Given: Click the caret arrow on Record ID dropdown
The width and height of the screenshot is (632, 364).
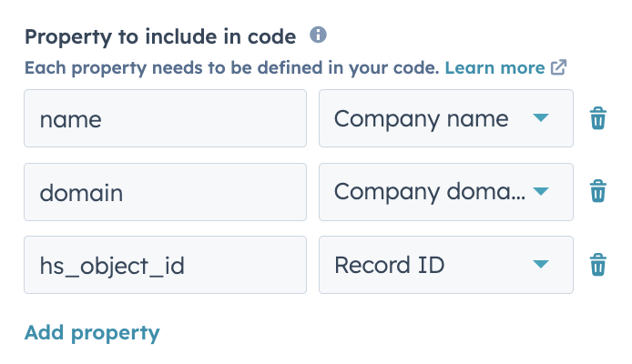Looking at the screenshot, I should pyautogui.click(x=541, y=265).
